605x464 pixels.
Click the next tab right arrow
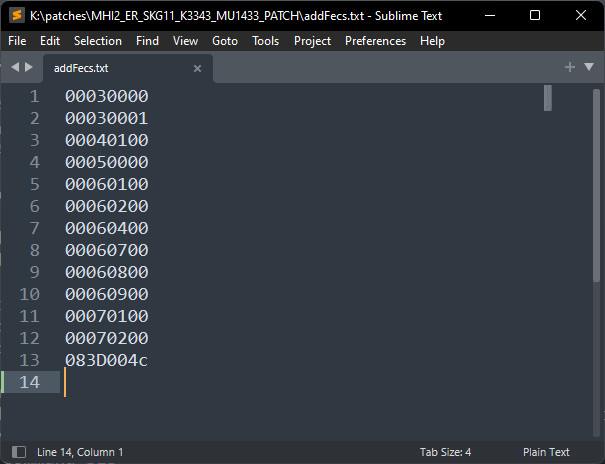pos(28,67)
